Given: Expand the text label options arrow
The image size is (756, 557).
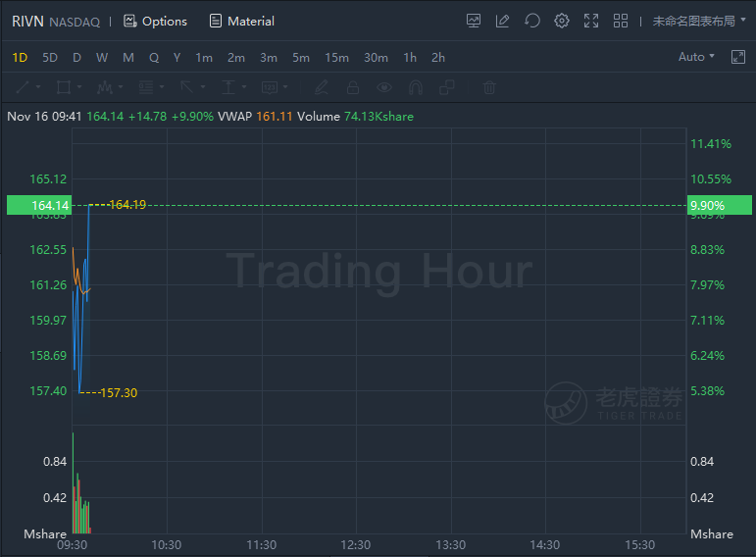Looking at the screenshot, I should pos(285,87).
